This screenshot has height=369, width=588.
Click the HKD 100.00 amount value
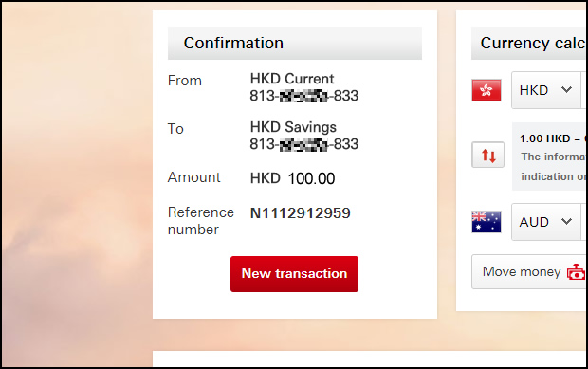pyautogui.click(x=292, y=178)
